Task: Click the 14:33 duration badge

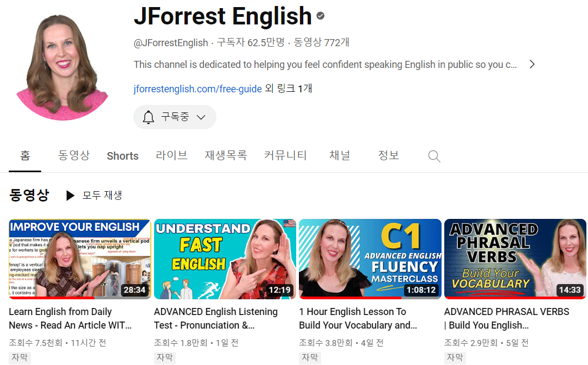Action: (570, 290)
